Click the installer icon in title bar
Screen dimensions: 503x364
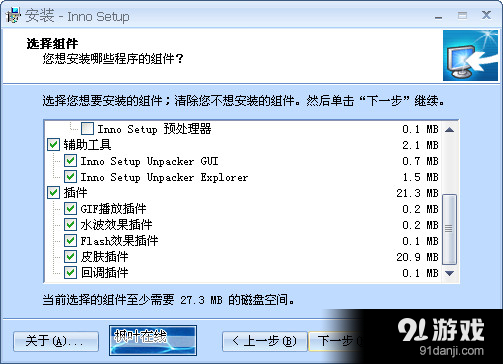click(x=13, y=15)
